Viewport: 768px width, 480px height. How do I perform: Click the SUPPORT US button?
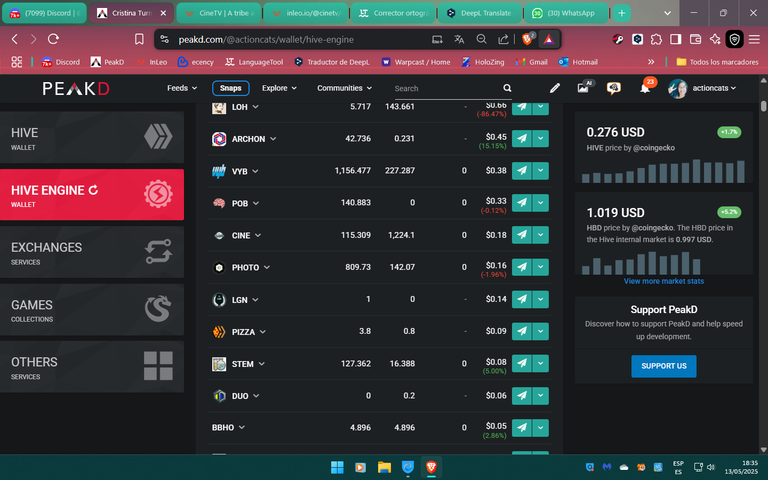[x=664, y=366]
